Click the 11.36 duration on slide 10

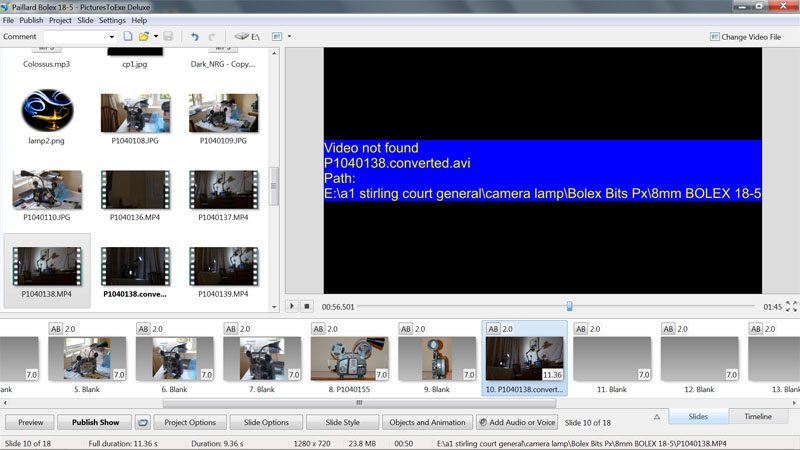tap(552, 374)
